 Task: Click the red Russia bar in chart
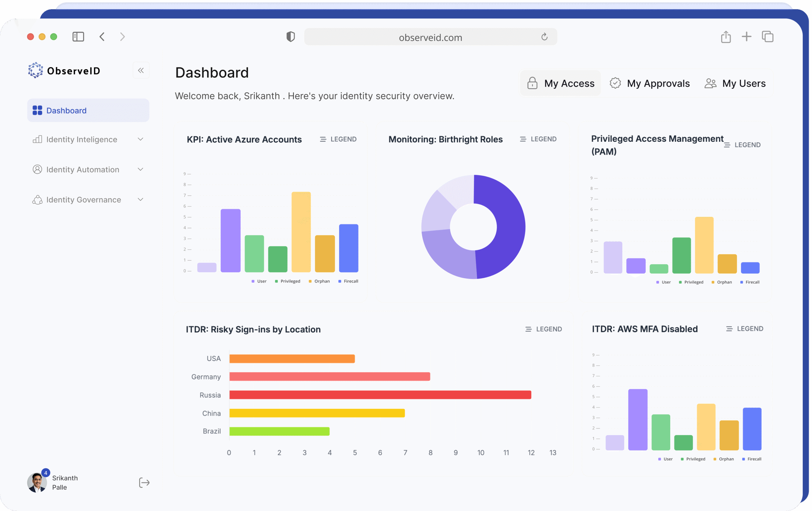[x=380, y=395]
